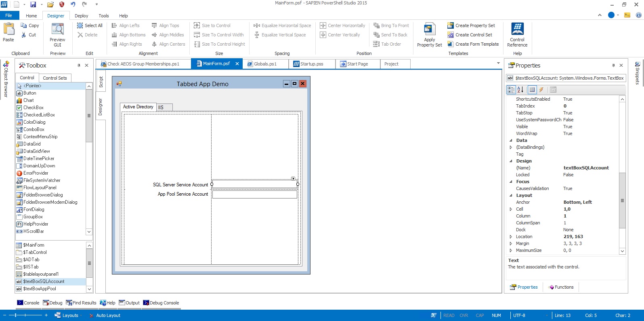Collapse the Layout property category
This screenshot has height=321, width=644.
click(x=511, y=195)
